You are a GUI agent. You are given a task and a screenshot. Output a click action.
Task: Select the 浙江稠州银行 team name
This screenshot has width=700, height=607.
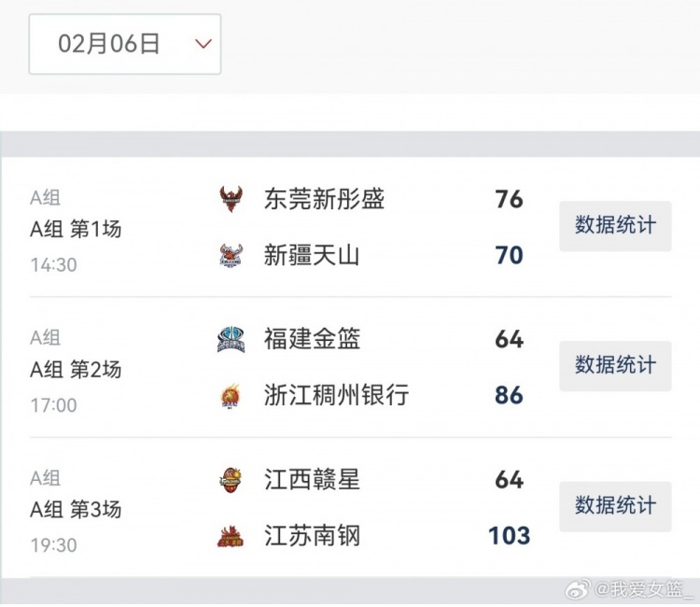coord(336,396)
